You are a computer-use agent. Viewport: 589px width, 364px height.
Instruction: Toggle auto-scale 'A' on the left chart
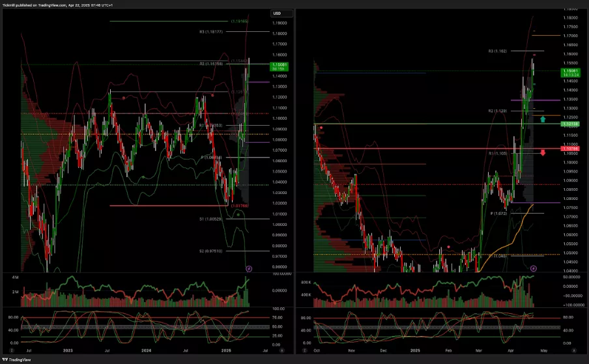point(281,350)
